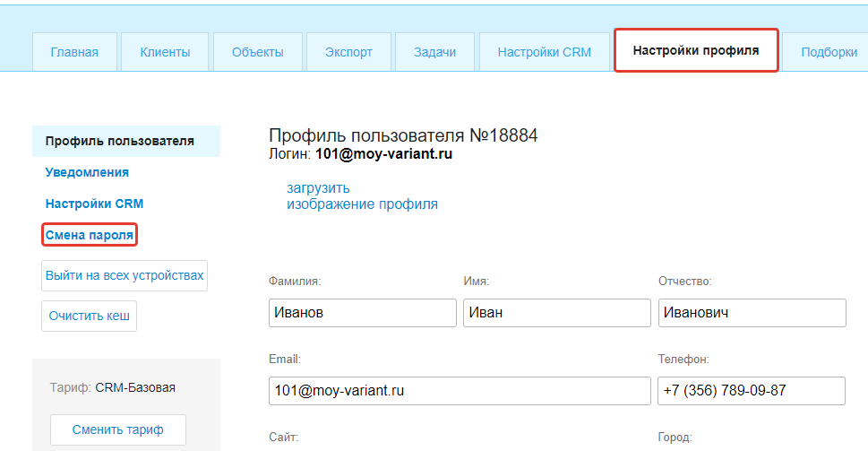The width and height of the screenshot is (868, 451).
Task: Click the Смена пароля sidebar link
Action: tap(89, 235)
